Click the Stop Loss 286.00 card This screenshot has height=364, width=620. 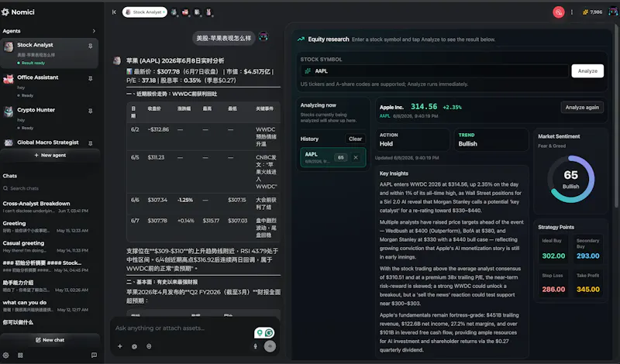point(553,283)
